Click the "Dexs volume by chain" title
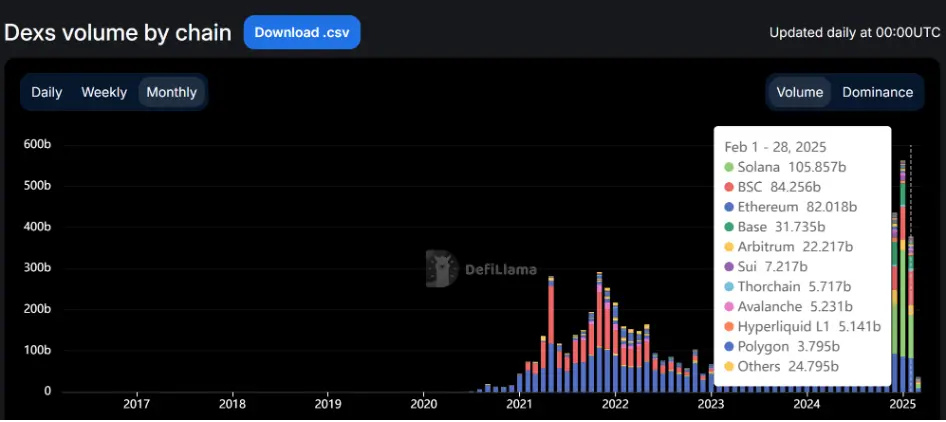 118,32
